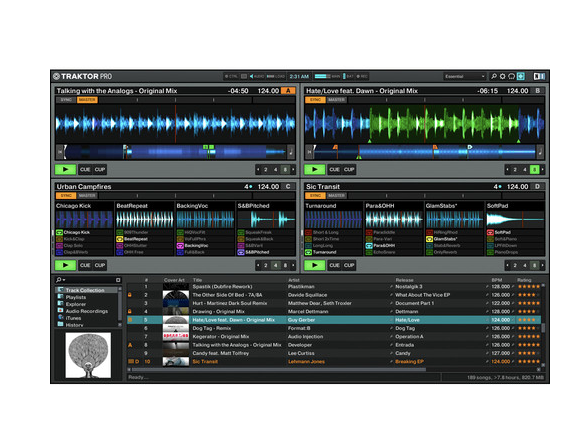Jump to track start on Deck A stripe

click(60, 152)
